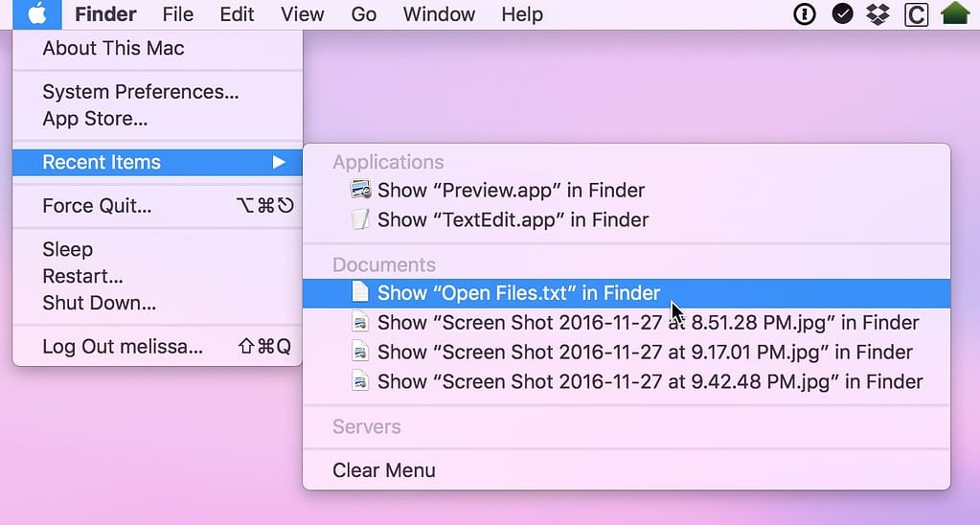Select Shut Down option
980x525 pixels.
tap(99, 304)
